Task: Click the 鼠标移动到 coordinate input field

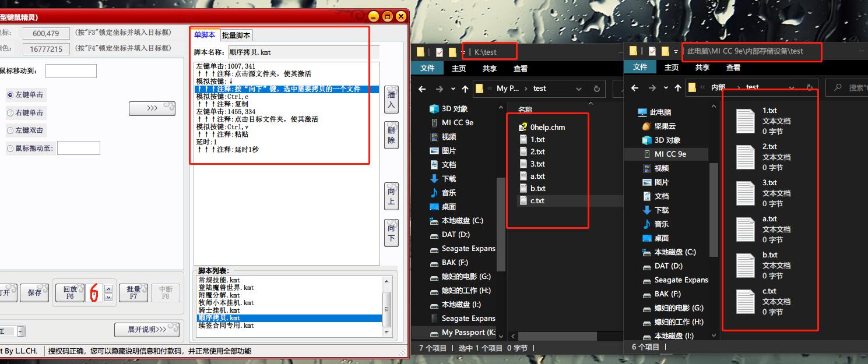Action: pyautogui.click(x=71, y=71)
